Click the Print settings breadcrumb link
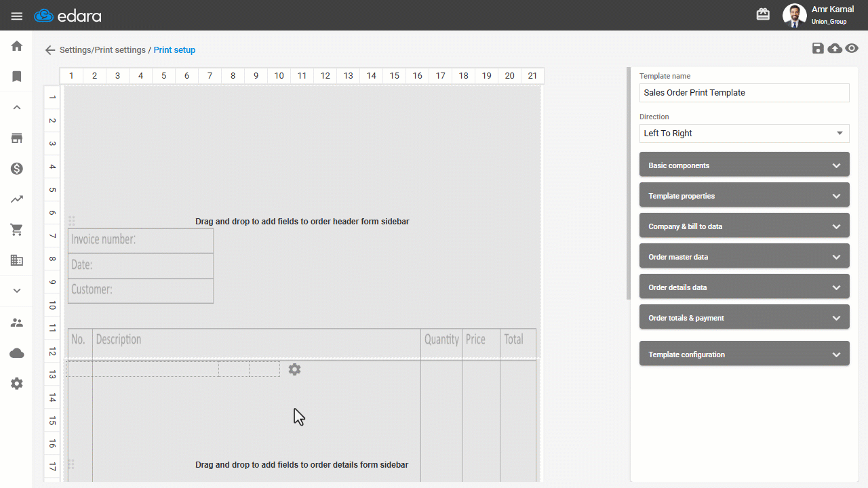 pos(119,50)
